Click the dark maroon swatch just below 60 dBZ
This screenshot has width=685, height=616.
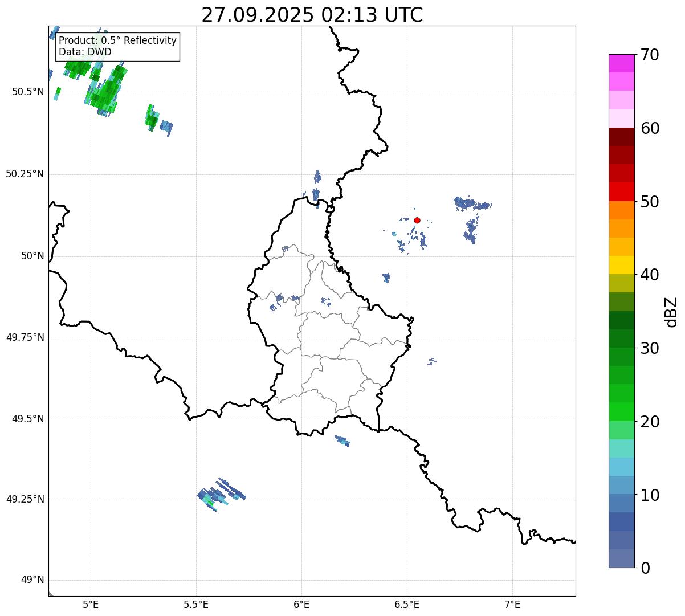(621, 137)
